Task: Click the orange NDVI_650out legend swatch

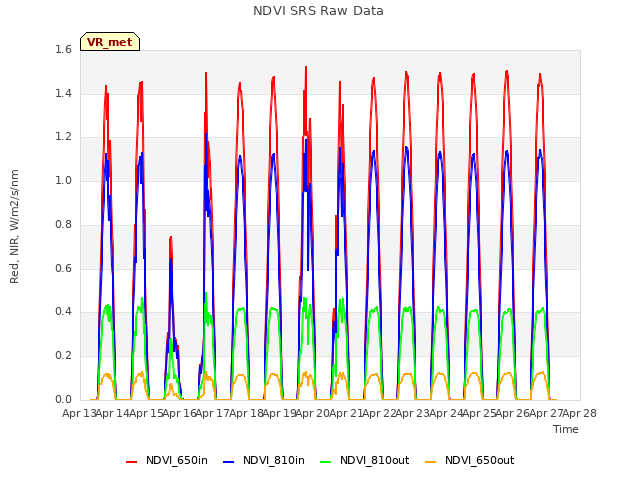Action: 431,462
